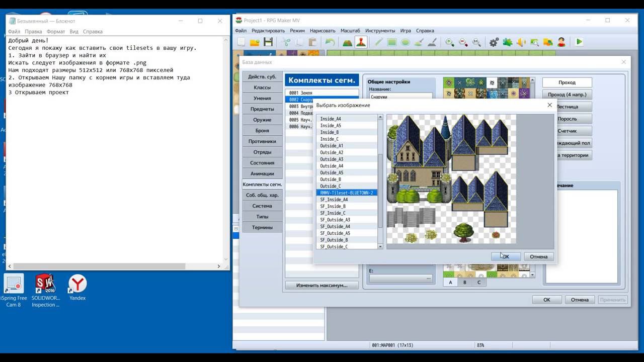This screenshot has width=644, height=362.
Task: Click Отмена in image selection dialog
Action: click(x=538, y=256)
